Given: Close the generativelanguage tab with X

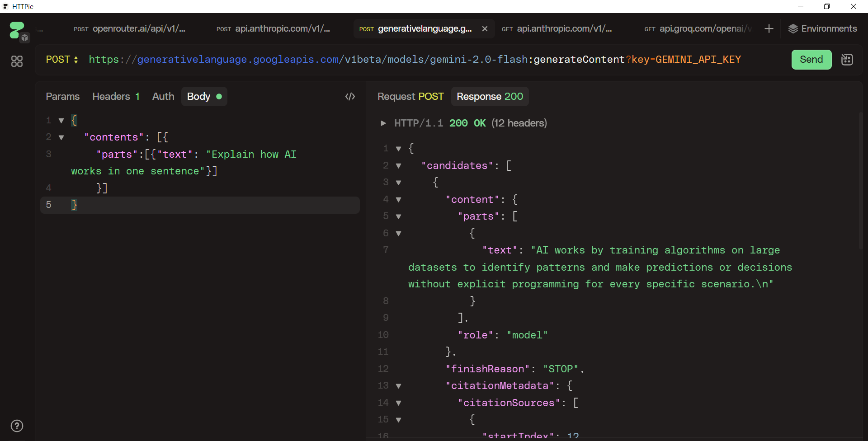Looking at the screenshot, I should (x=485, y=28).
